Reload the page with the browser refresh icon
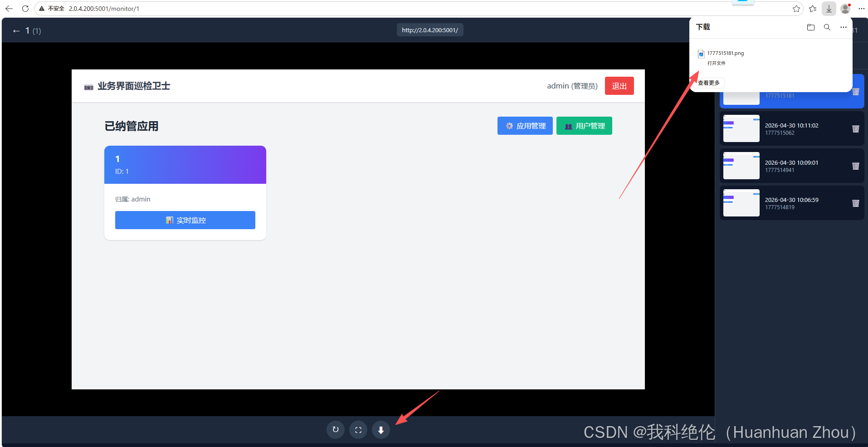 point(25,9)
